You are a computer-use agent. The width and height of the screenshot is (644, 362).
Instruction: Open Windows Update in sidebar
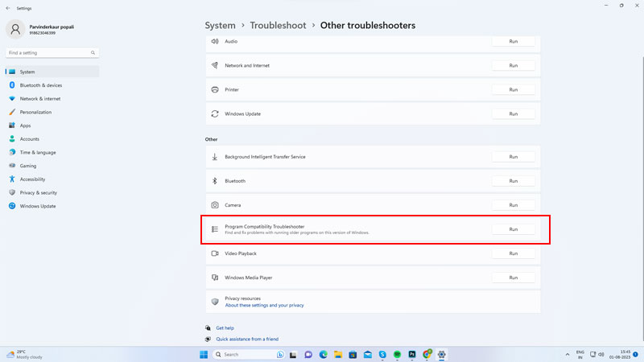coord(52,206)
